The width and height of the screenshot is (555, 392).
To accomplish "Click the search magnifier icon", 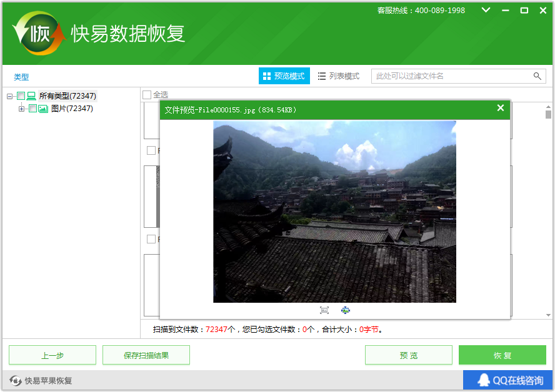I will [x=537, y=76].
